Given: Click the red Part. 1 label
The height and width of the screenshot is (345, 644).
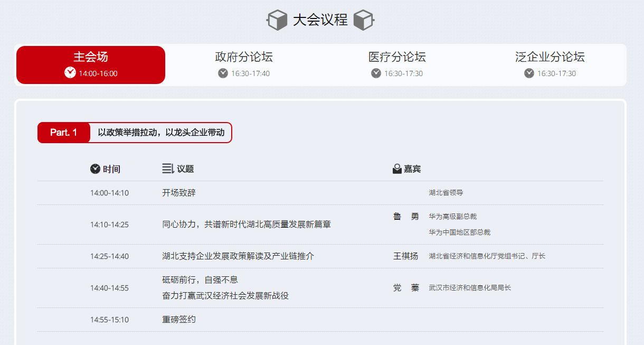Looking at the screenshot, I should [x=64, y=133].
